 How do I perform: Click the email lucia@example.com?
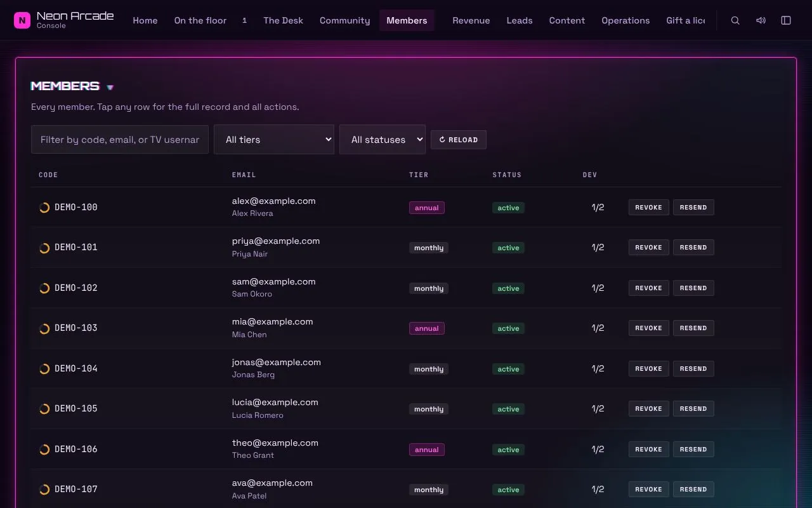click(275, 402)
